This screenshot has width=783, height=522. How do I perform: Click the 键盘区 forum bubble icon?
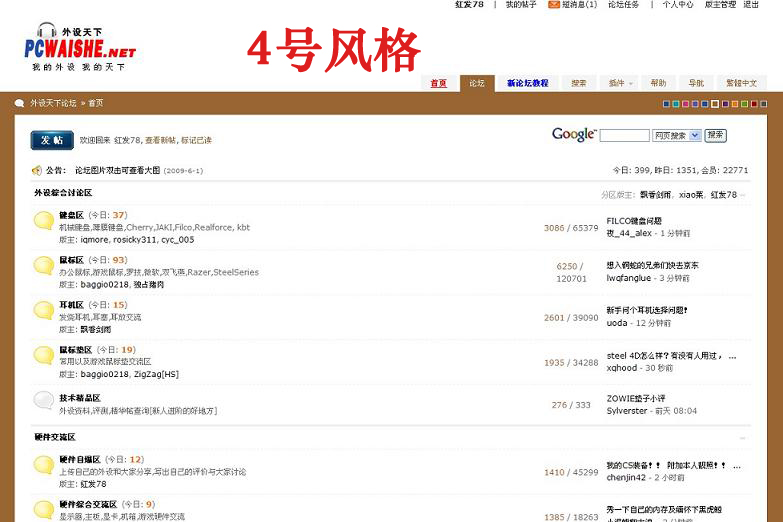click(44, 221)
